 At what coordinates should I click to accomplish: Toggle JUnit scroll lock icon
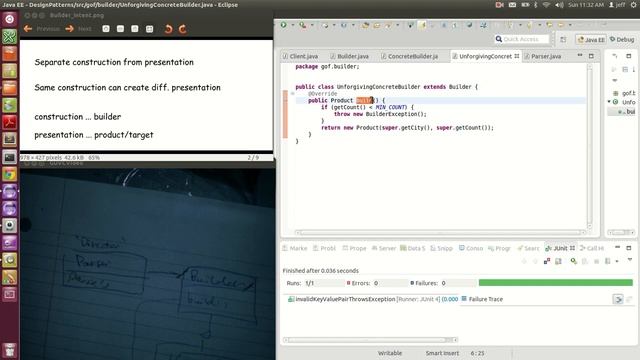pos(558,261)
